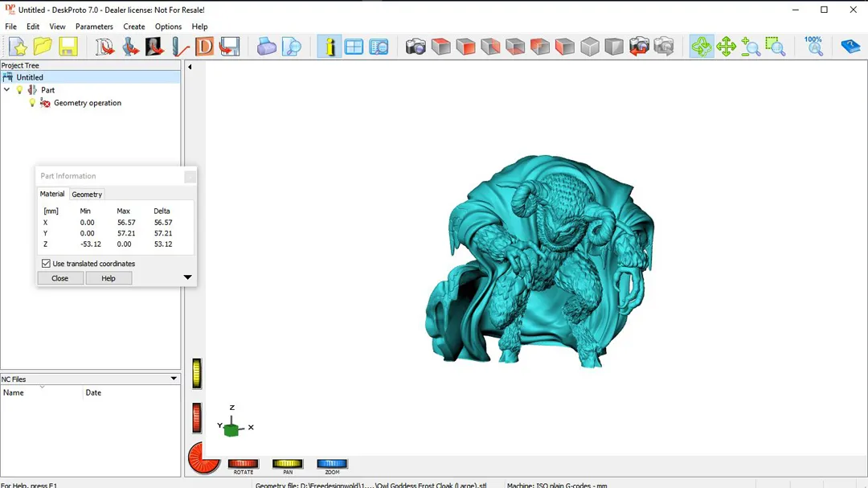Switch to the Geometry tab

(87, 195)
